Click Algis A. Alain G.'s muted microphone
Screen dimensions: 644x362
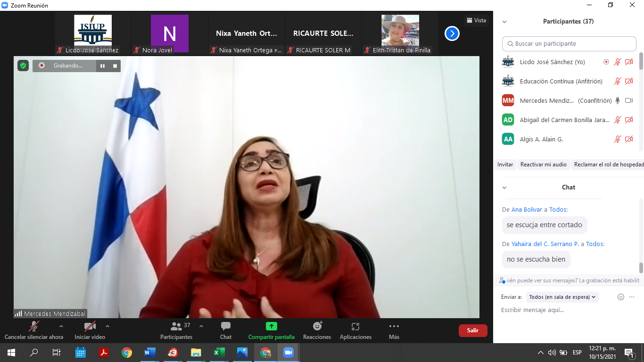coord(618,139)
